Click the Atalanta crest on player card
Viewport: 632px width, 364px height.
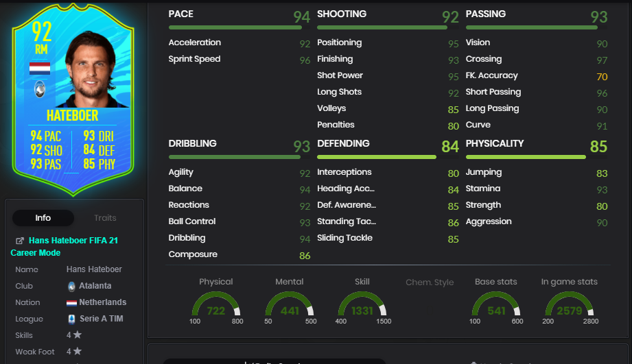[40, 89]
